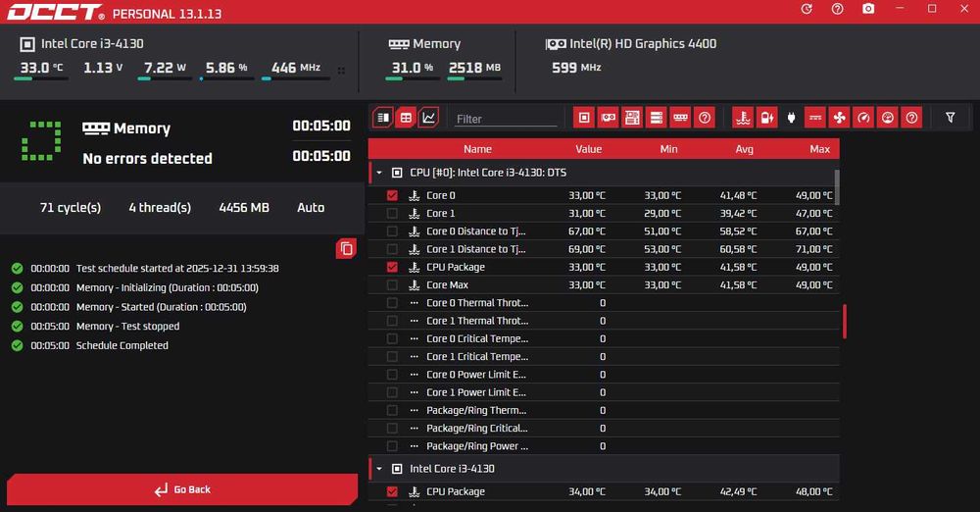Check the Core 1 temperature checkbox
Screen dimensions: 980x512
(x=392, y=214)
